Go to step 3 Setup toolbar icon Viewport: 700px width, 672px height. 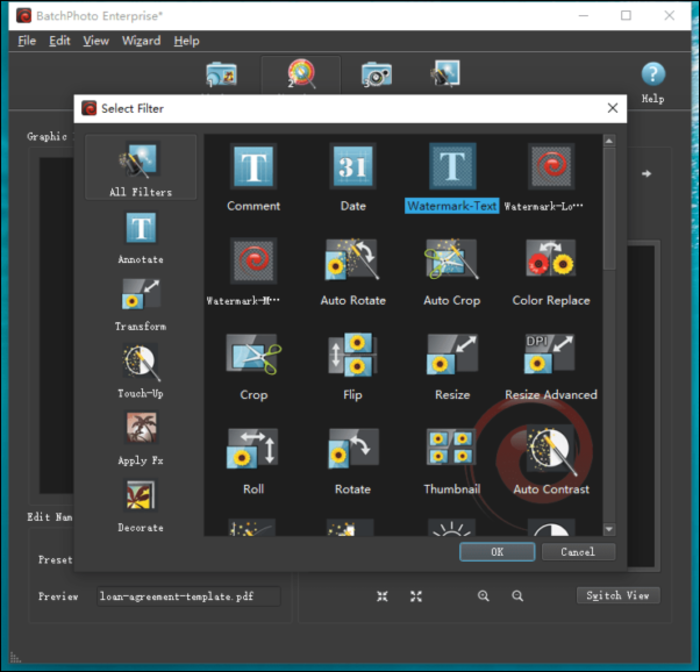(x=376, y=74)
